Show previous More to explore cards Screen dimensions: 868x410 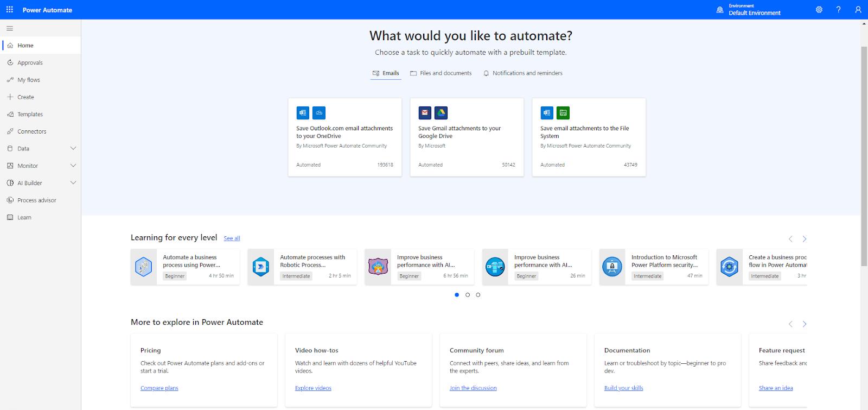click(790, 324)
